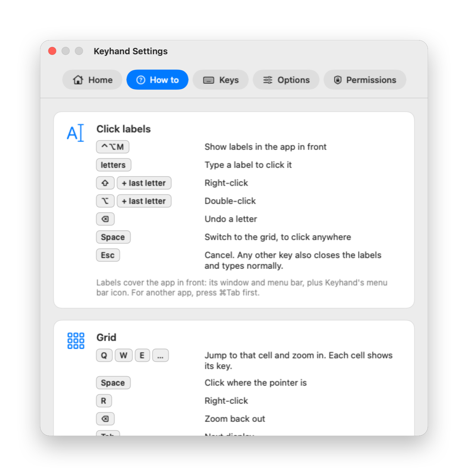This screenshot has height=476, width=468.
Task: Click the Option key icon for Double-click
Action: (105, 201)
